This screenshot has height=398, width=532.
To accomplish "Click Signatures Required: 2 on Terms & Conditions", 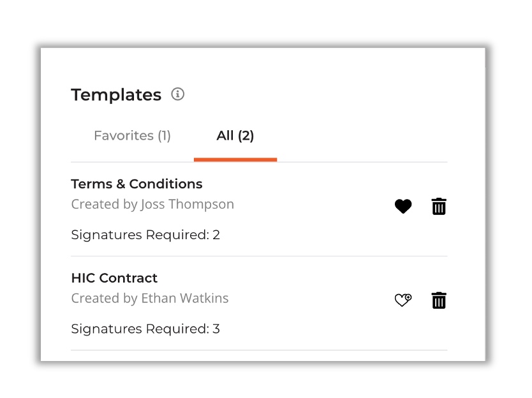I will pos(145,235).
